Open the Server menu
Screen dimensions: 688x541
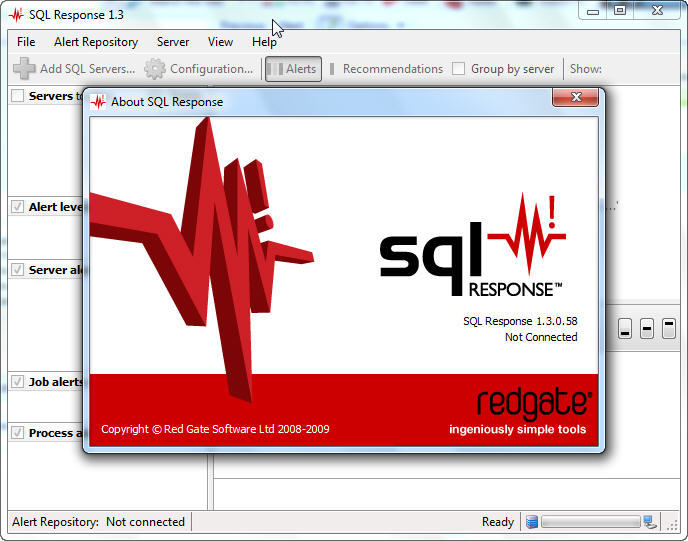pos(173,42)
